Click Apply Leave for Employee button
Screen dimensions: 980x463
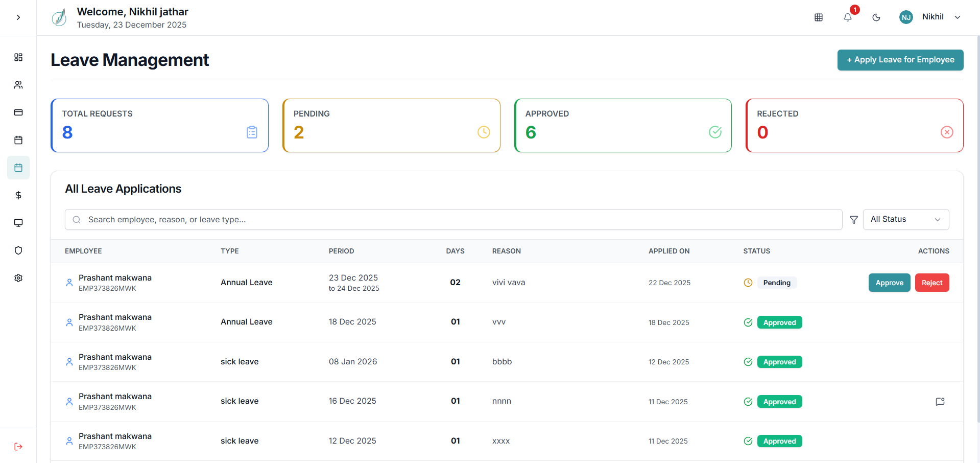coord(900,60)
